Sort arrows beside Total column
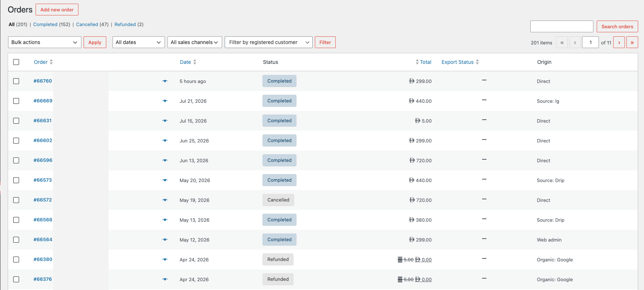 coord(417,62)
